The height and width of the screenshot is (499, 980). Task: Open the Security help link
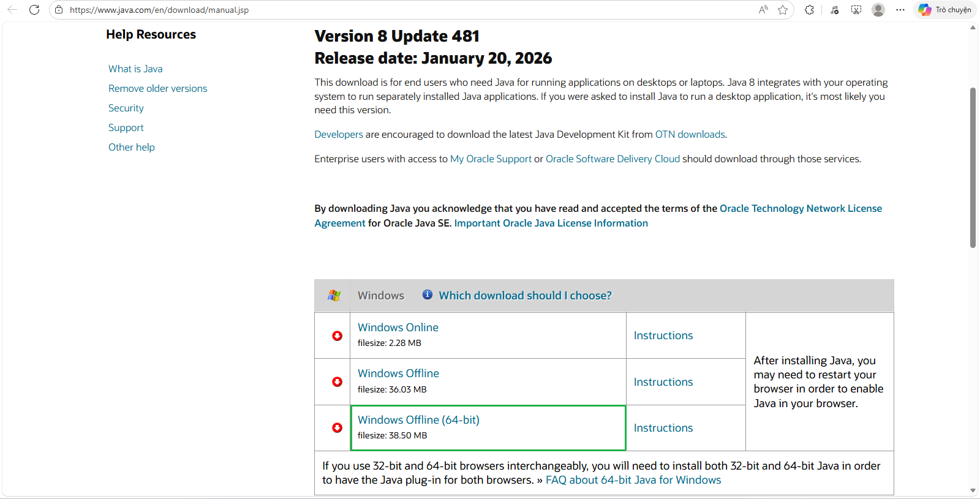tap(126, 108)
